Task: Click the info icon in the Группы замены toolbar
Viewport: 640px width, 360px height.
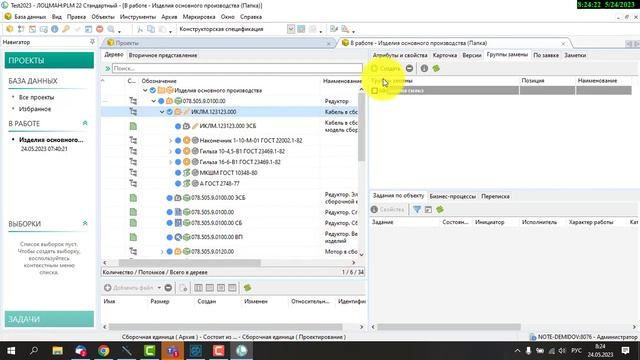Action: 424,69
